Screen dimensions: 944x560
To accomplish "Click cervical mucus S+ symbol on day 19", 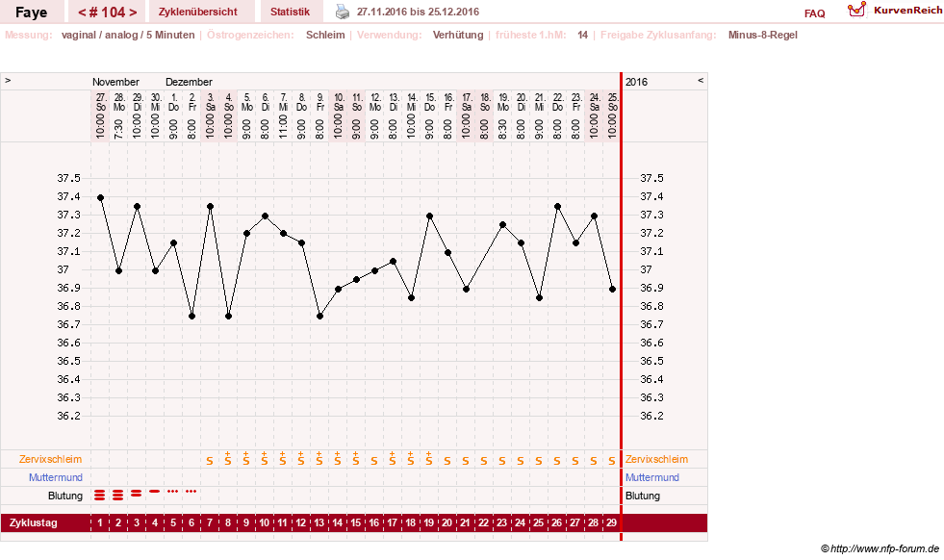I will [428, 458].
